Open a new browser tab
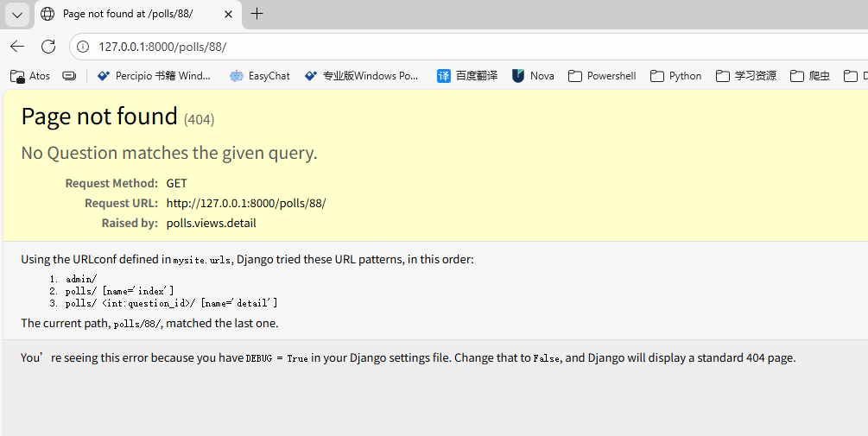Viewport: 868px width, 436px height. pos(257,14)
